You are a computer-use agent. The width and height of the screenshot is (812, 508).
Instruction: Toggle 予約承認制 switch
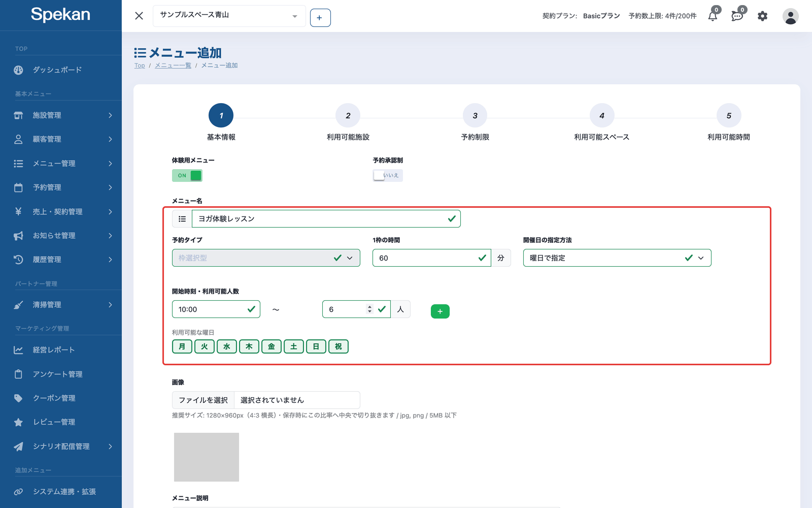388,175
